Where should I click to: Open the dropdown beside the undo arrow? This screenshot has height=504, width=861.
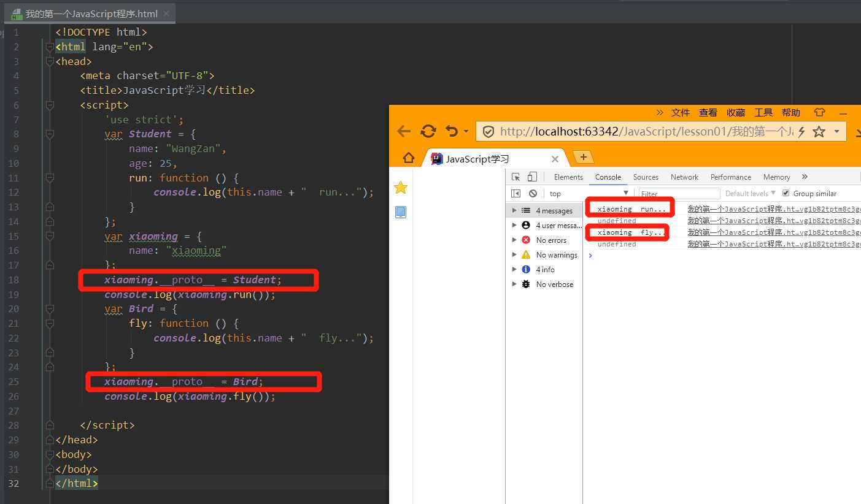click(x=466, y=132)
